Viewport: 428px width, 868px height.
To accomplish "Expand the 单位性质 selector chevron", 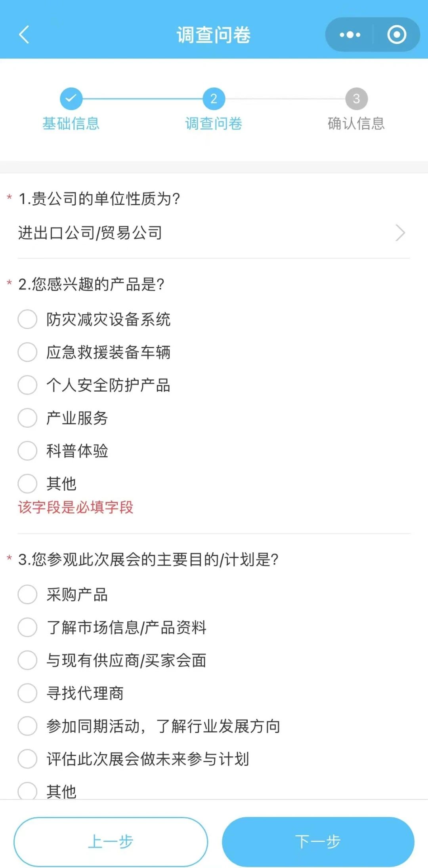I will click(400, 233).
